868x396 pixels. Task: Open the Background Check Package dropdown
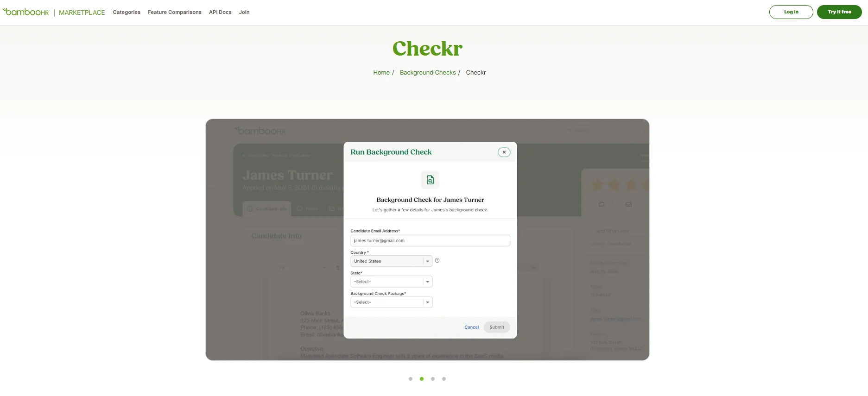pyautogui.click(x=391, y=302)
